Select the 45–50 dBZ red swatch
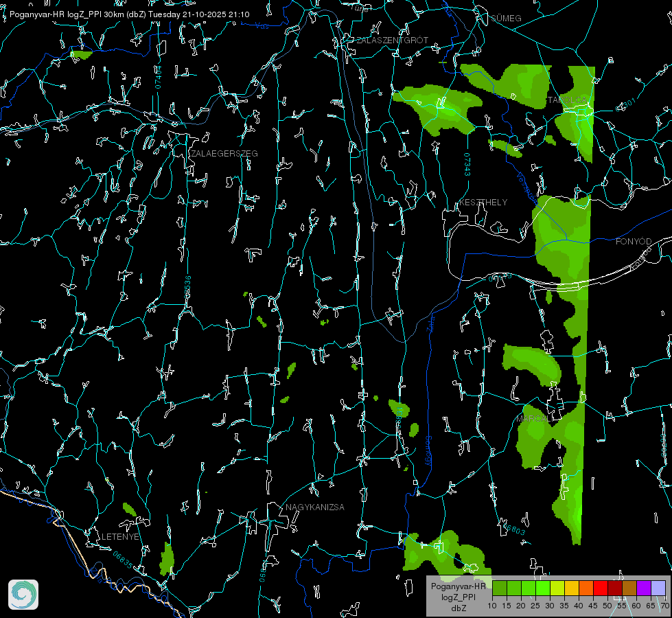The image size is (672, 618). [x=601, y=588]
